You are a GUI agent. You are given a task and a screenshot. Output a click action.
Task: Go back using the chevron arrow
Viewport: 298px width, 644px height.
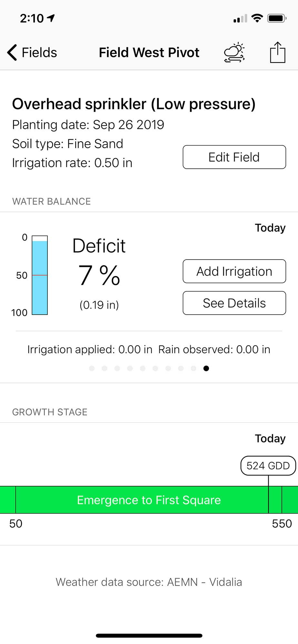pyautogui.click(x=12, y=52)
